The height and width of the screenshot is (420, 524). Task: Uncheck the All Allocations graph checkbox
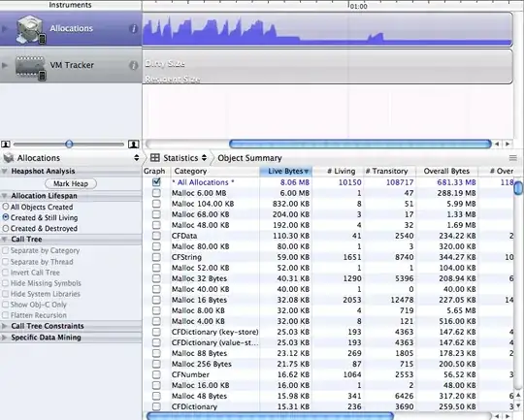pyautogui.click(x=156, y=182)
